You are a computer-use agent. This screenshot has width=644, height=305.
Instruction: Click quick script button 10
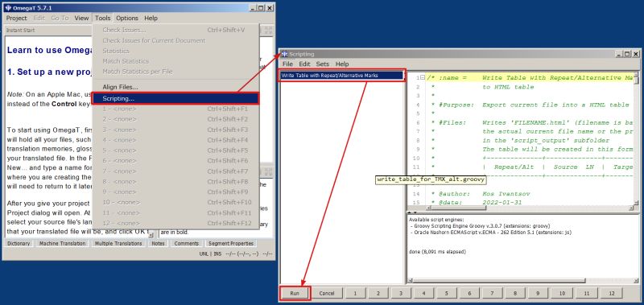pos(562,294)
